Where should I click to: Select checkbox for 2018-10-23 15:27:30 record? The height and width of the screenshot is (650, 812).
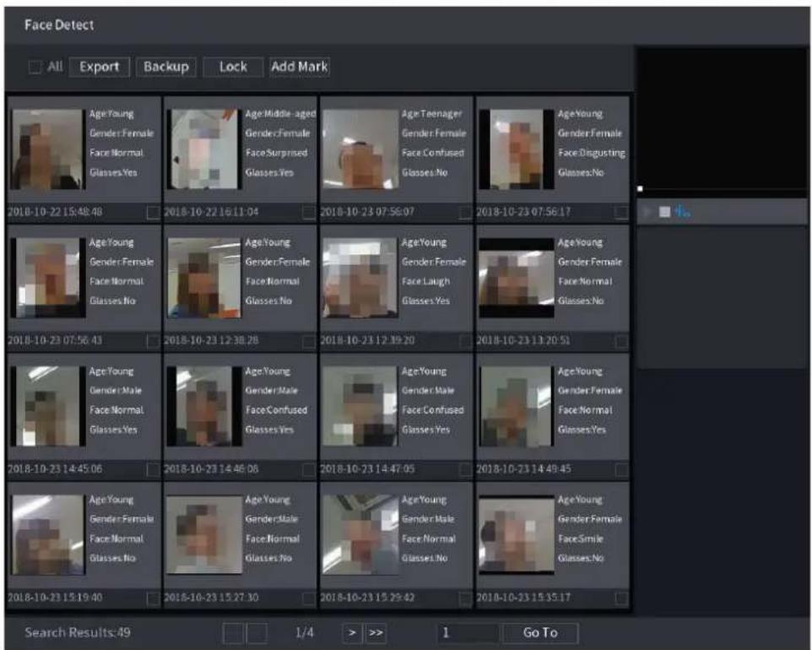pyautogui.click(x=309, y=599)
